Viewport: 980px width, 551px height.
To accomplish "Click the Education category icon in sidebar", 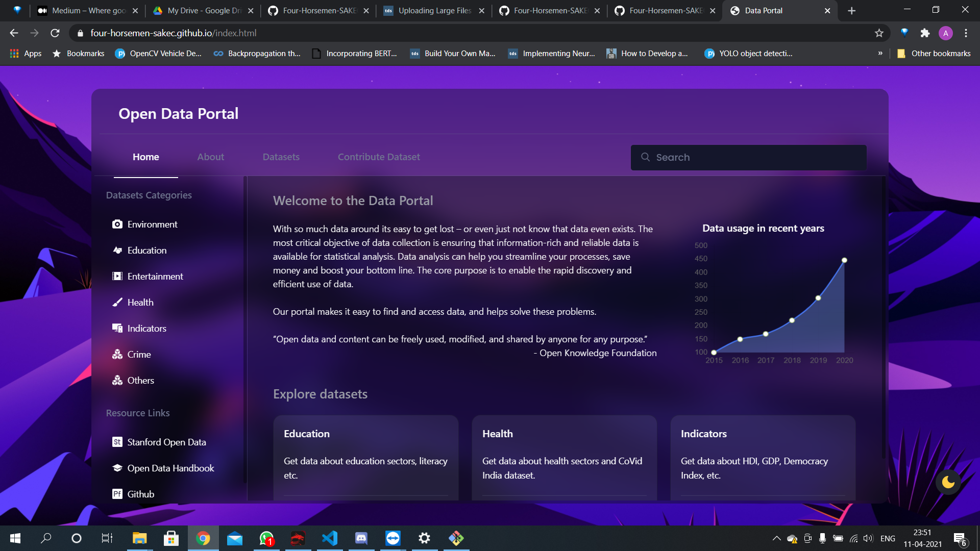I will pos(117,251).
